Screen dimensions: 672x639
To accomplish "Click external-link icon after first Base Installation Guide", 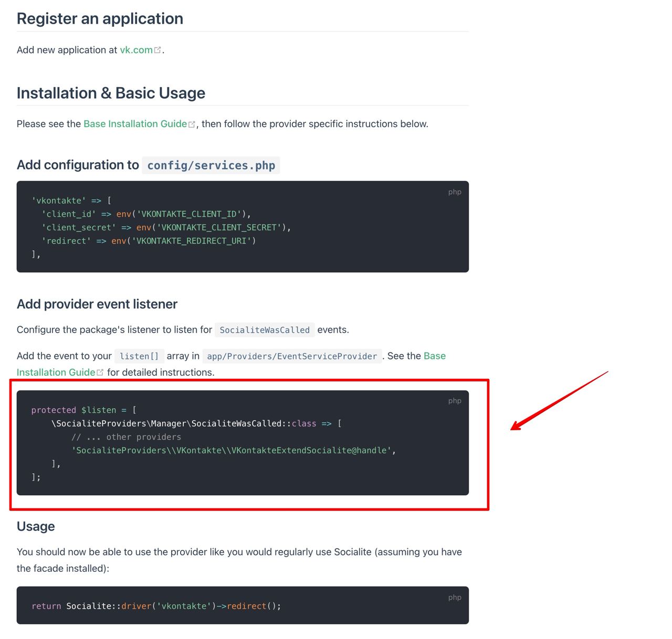I will [192, 124].
